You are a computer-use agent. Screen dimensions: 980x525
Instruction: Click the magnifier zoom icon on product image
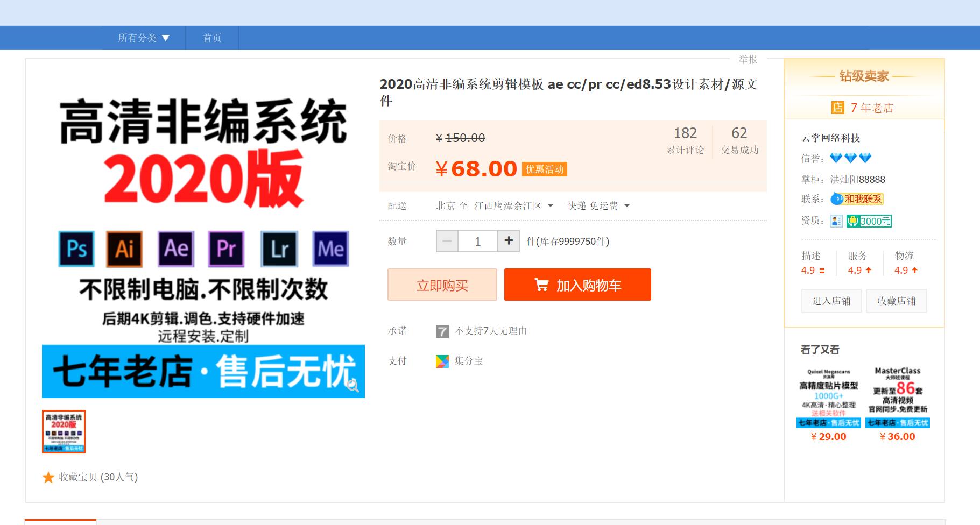click(352, 385)
